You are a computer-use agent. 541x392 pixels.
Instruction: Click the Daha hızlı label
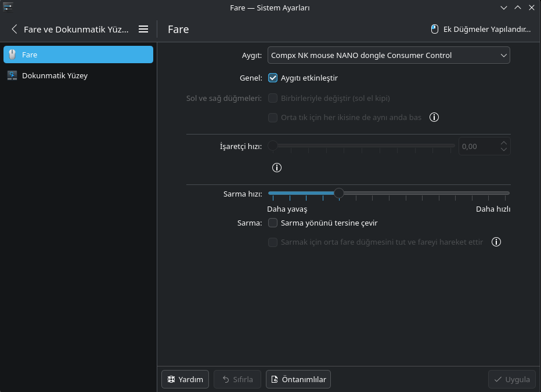[493, 209]
